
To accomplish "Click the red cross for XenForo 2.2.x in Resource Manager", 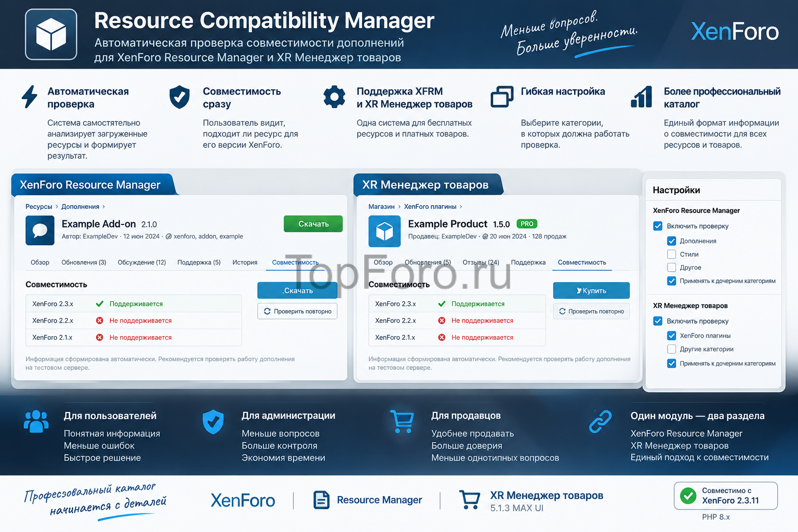I will coord(100,321).
